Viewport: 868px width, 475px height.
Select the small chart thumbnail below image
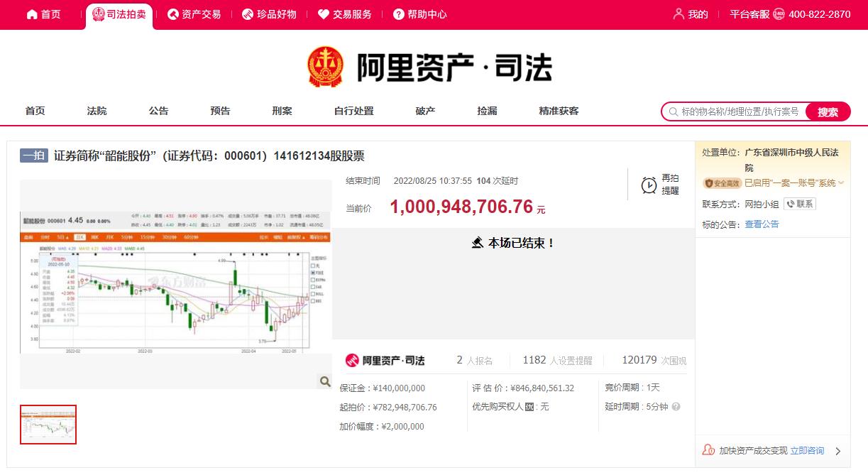pyautogui.click(x=48, y=425)
